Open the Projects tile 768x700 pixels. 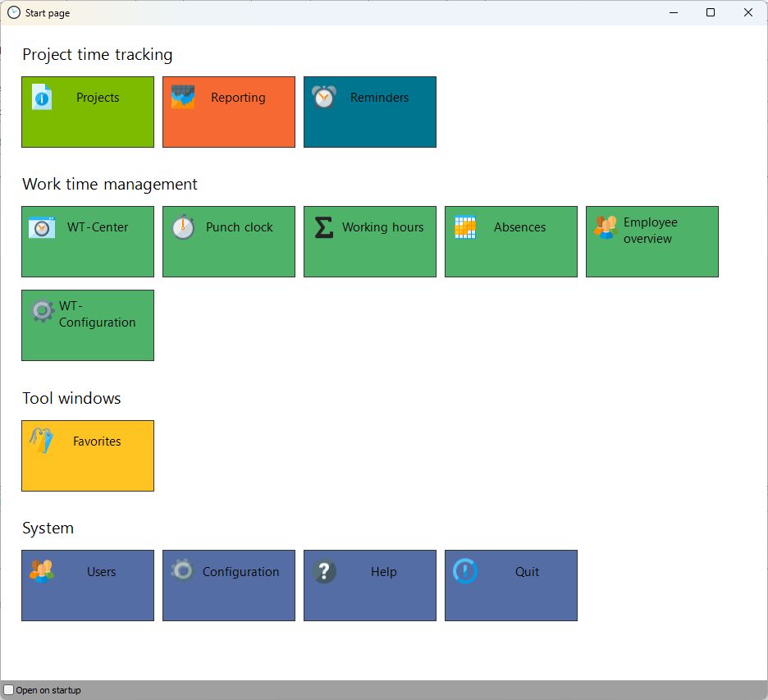coord(88,112)
